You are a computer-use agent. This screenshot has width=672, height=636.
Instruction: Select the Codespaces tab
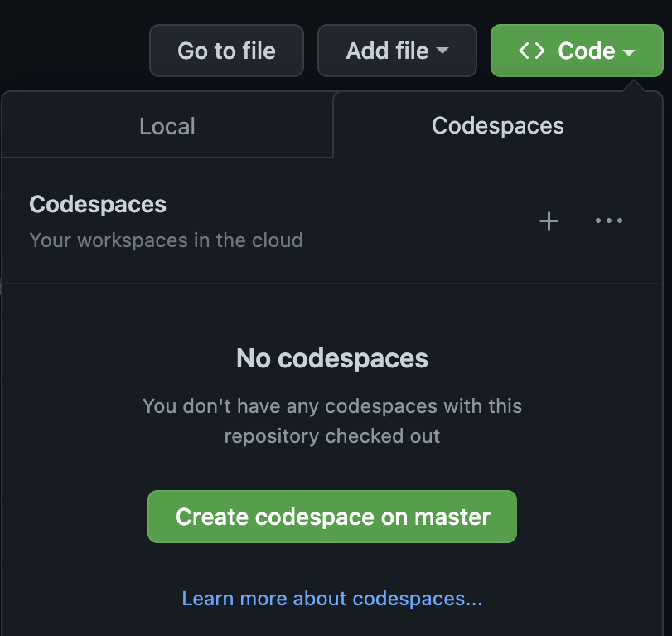pos(497,126)
